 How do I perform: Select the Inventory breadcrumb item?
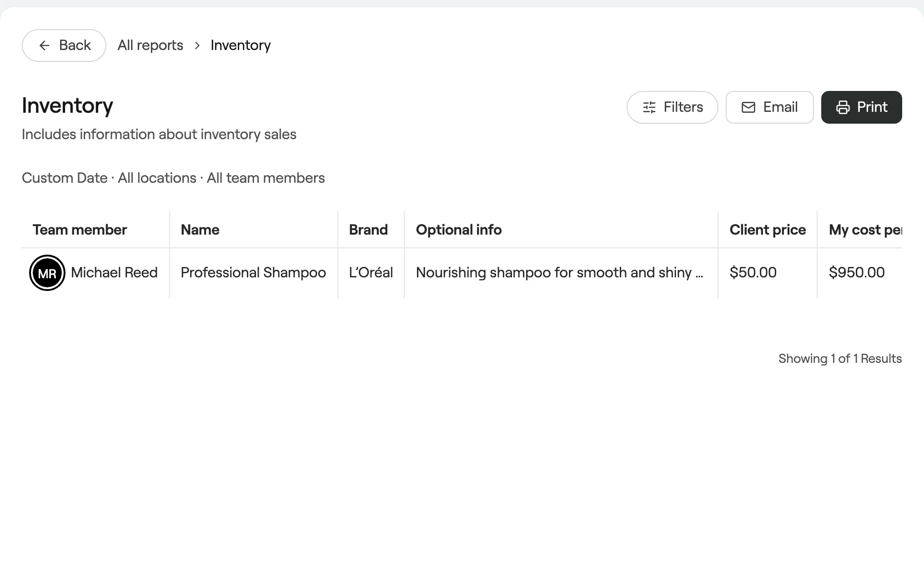click(241, 45)
